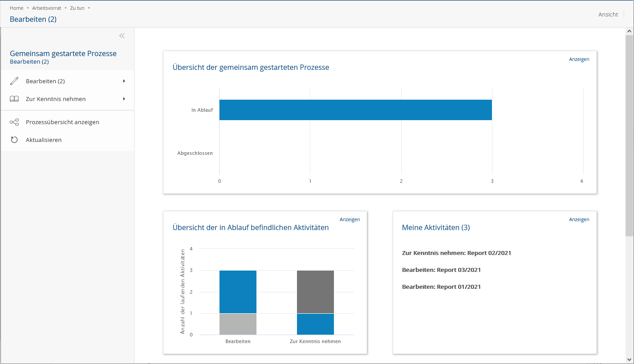Collapse the sidebar with double chevron icon
This screenshot has height=364, width=634.
[x=122, y=36]
